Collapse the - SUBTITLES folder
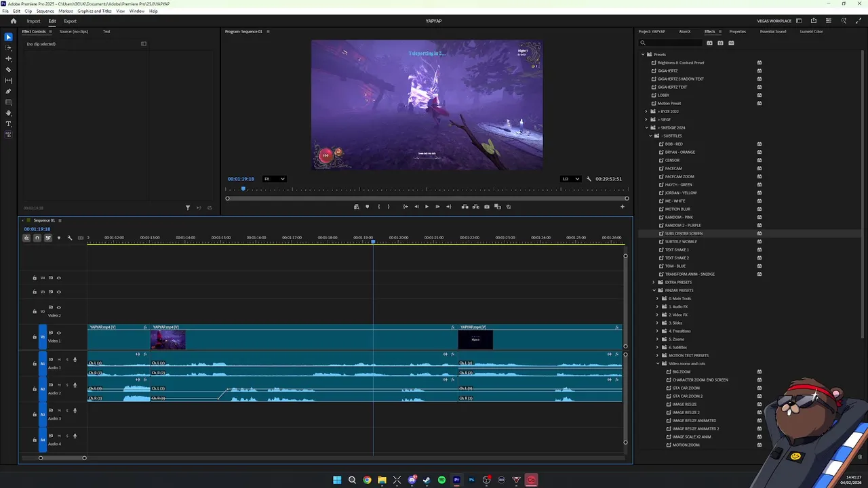Image resolution: width=868 pixels, height=488 pixels. point(650,136)
